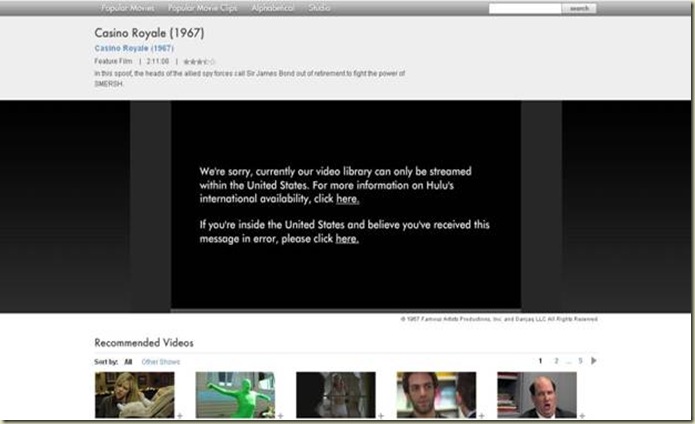Click plus icon beside bathroom scene thumbnail
Viewport: 695px width, 424px height.
(381, 416)
